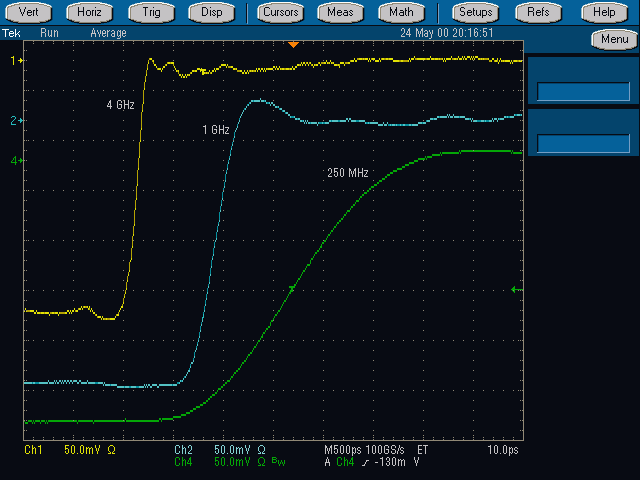Select the channel 4 green reference marker
This screenshot has width=640, height=480.
click(x=16, y=160)
